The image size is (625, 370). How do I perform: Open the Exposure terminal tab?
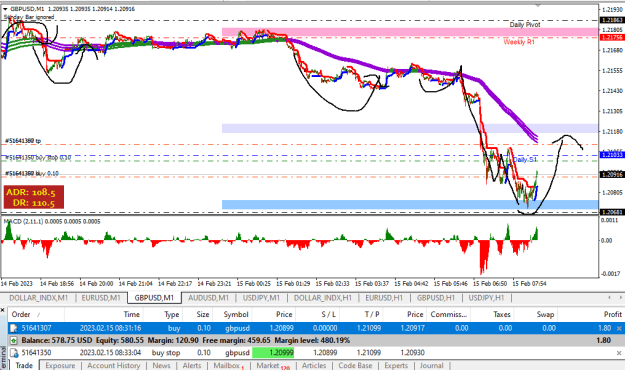coord(60,365)
